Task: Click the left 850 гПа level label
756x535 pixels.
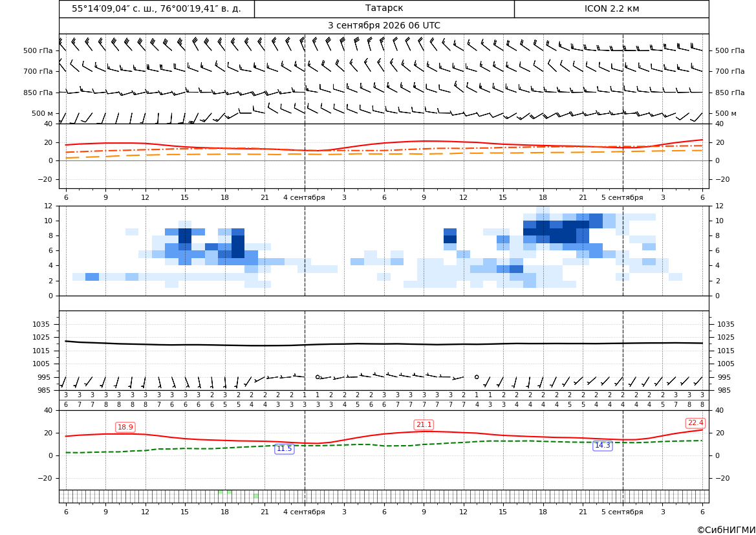Action: click(x=38, y=93)
